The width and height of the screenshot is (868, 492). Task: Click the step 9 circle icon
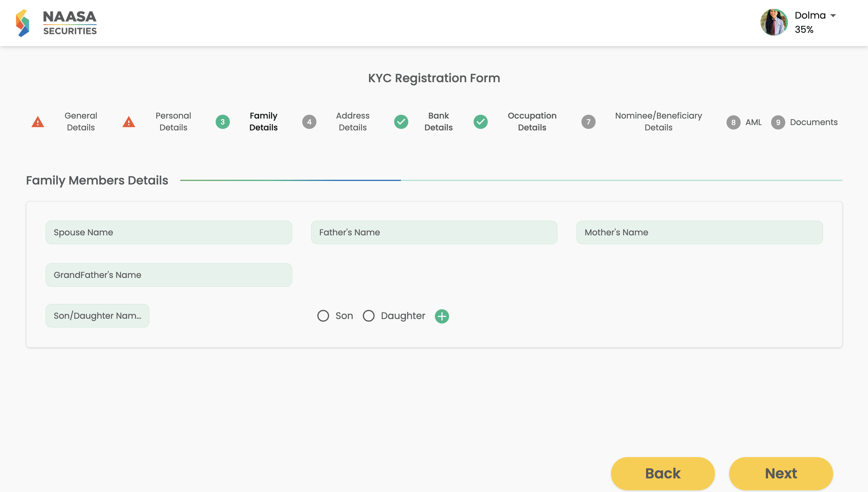778,122
